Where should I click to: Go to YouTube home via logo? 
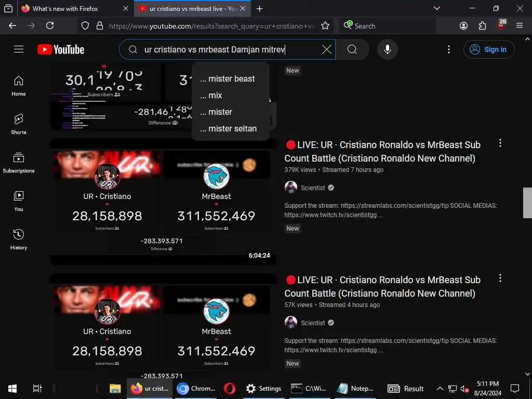61,49
